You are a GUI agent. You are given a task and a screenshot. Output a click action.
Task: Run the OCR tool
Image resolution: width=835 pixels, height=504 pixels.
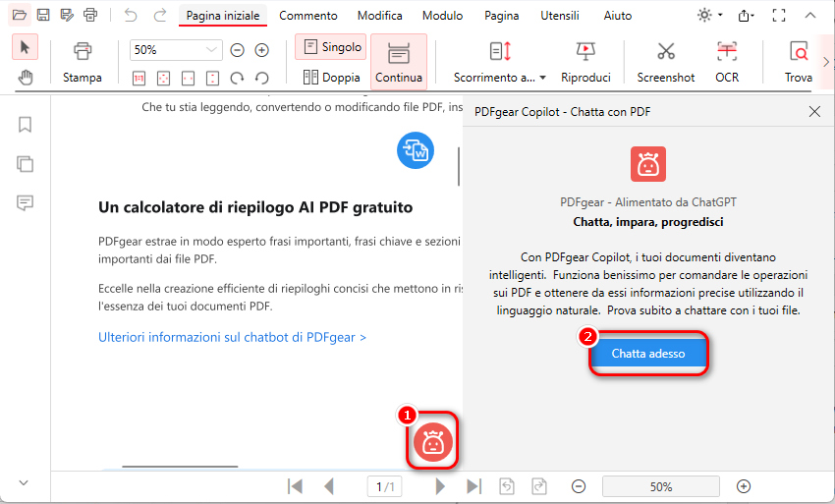tap(727, 62)
